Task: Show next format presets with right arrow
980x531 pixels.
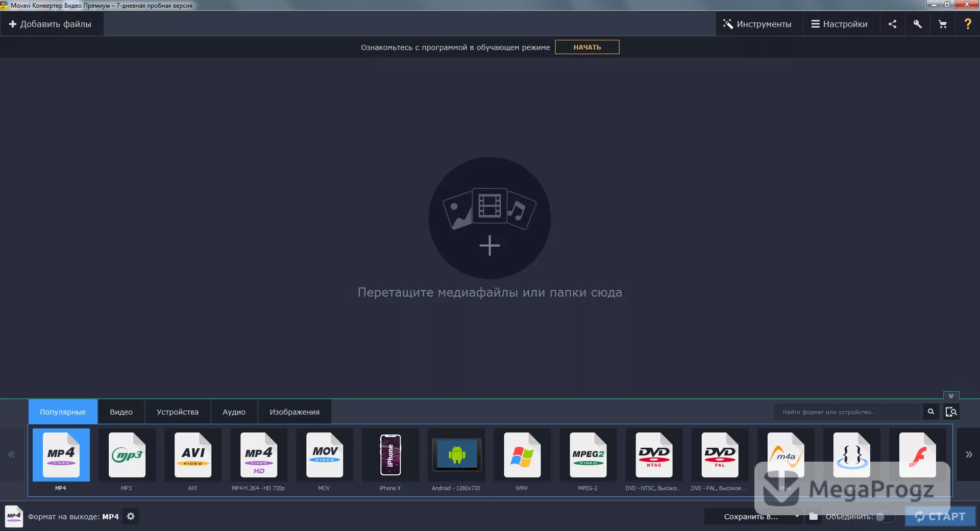Action: [x=968, y=454]
